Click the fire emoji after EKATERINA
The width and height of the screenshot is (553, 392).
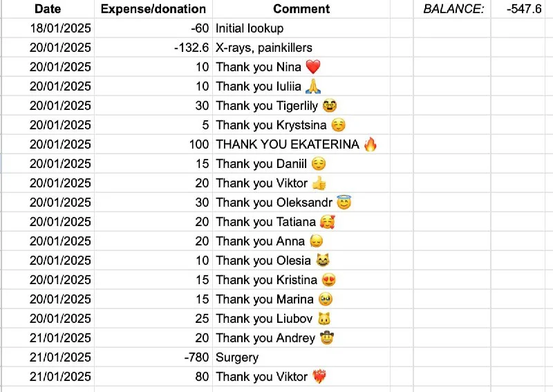[x=370, y=144]
